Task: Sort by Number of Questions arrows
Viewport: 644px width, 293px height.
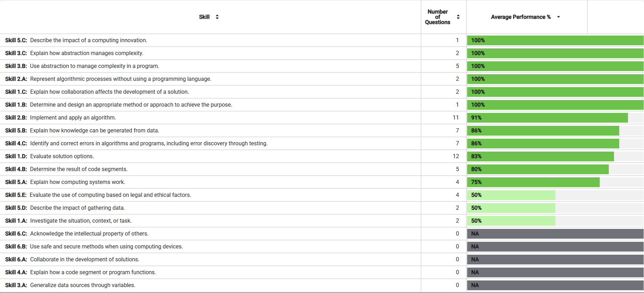Action: coord(458,17)
